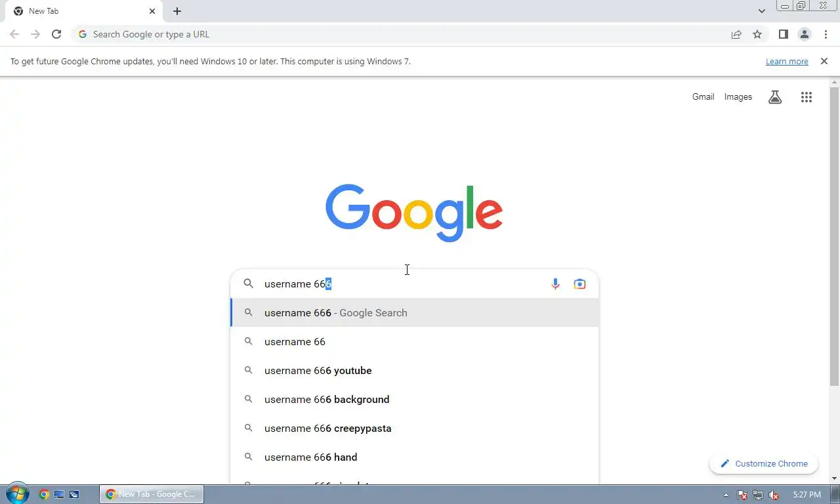Choose 'username 666 - Google Search' suggestion

(415, 312)
